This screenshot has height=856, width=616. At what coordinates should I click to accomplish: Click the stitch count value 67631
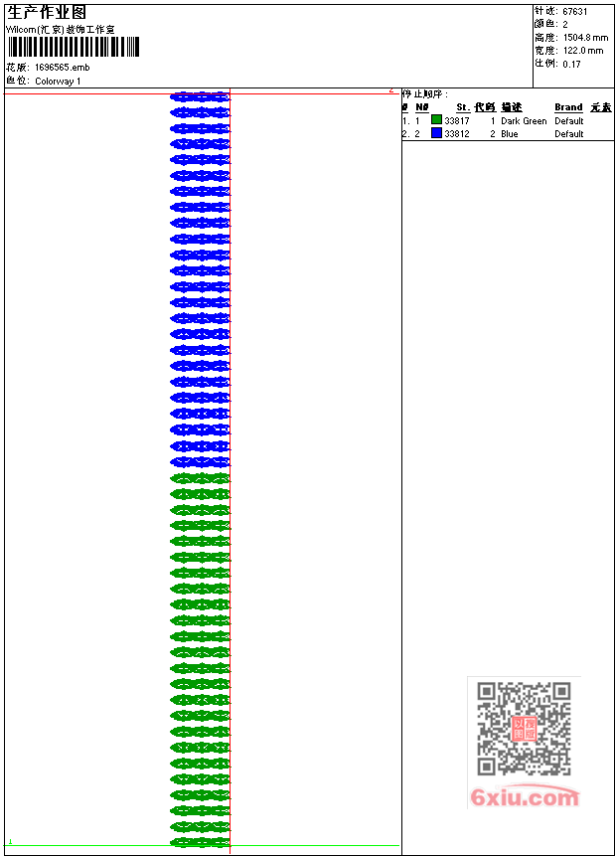(575, 12)
